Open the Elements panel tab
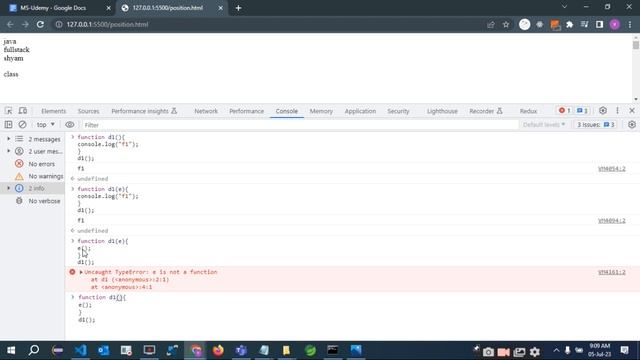 click(53, 111)
